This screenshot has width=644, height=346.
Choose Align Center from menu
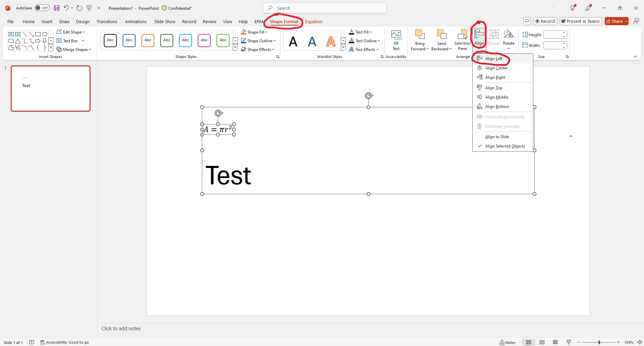(x=502, y=68)
